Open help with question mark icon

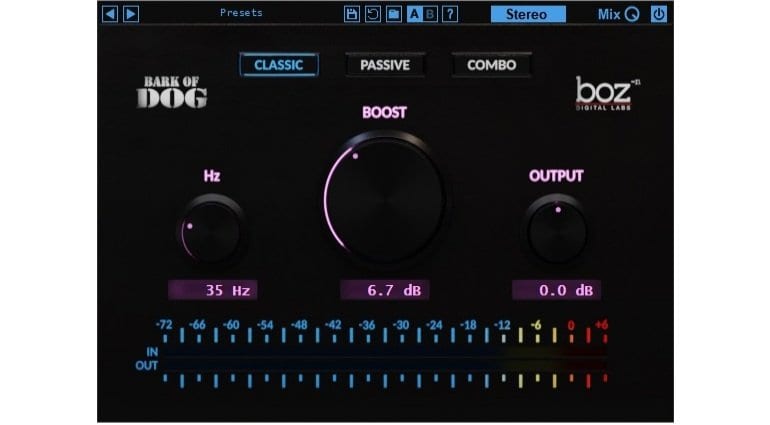tap(450, 14)
